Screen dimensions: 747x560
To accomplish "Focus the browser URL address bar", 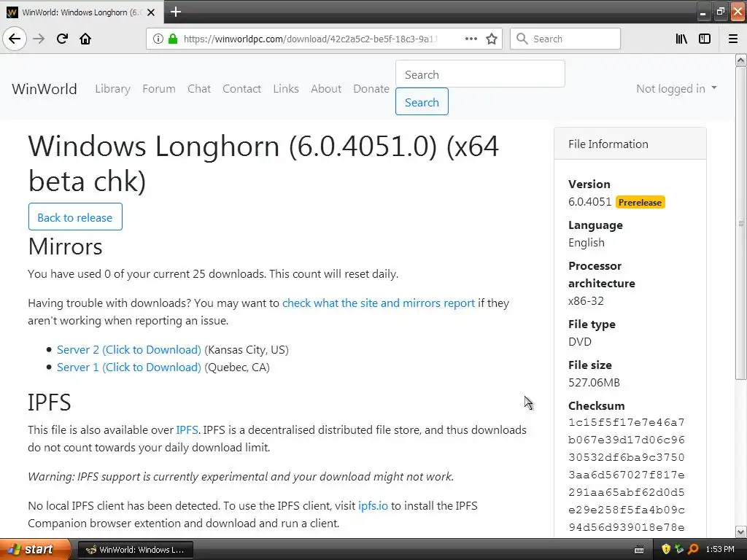I will pyautogui.click(x=309, y=39).
